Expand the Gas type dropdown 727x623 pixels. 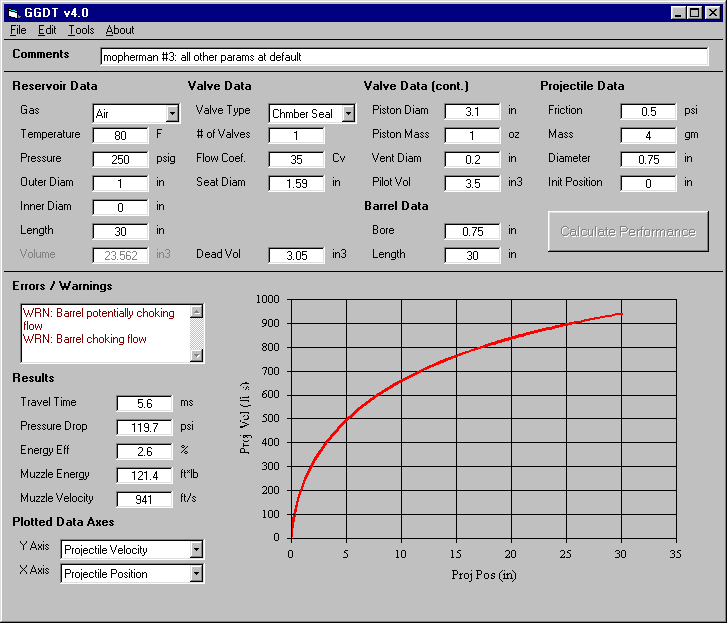(172, 113)
